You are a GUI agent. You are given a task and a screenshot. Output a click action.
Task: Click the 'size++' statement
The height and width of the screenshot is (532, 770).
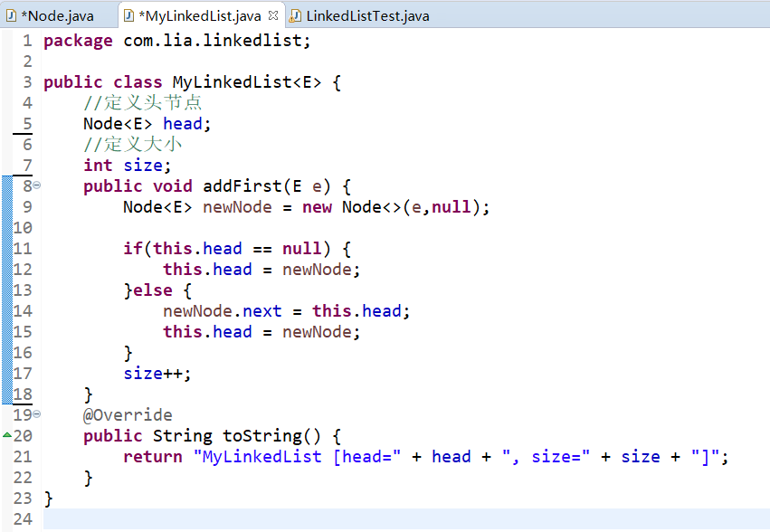157,374
